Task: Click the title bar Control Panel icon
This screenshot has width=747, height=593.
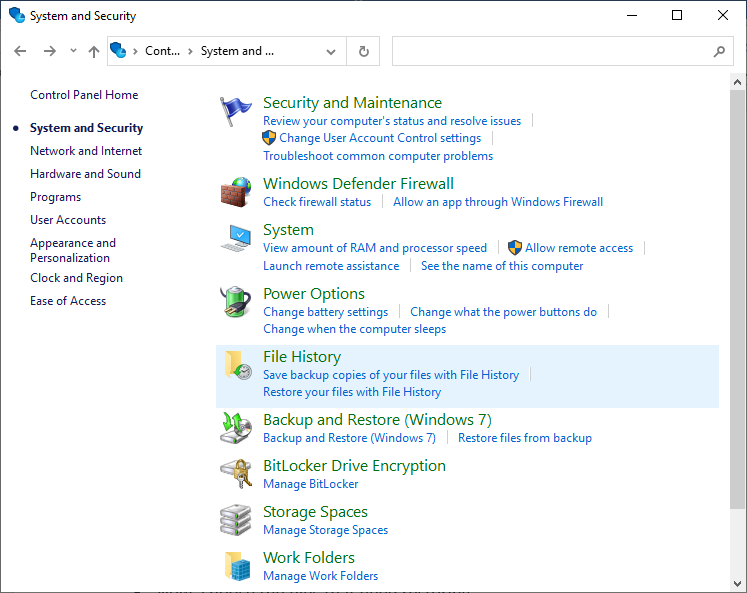Action: point(17,15)
